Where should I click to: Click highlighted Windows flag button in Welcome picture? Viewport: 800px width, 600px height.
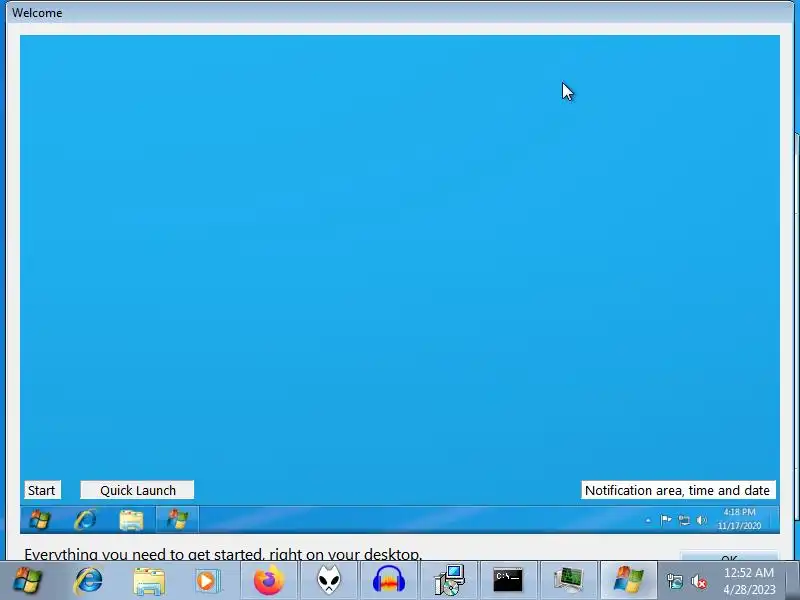click(x=177, y=520)
